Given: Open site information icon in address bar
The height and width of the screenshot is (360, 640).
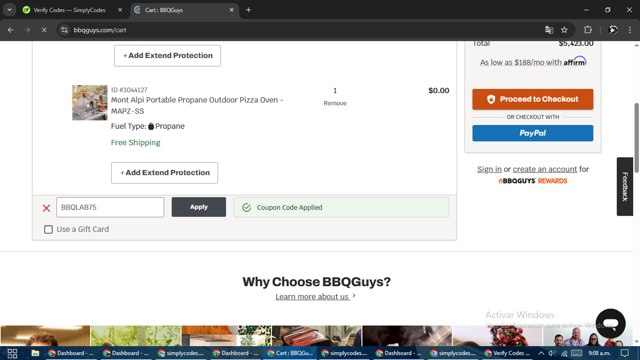Looking at the screenshot, I should pyautogui.click(x=64, y=30).
